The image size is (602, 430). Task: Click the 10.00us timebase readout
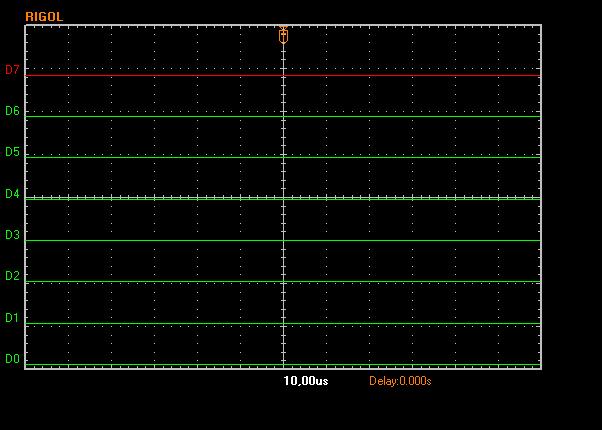305,381
